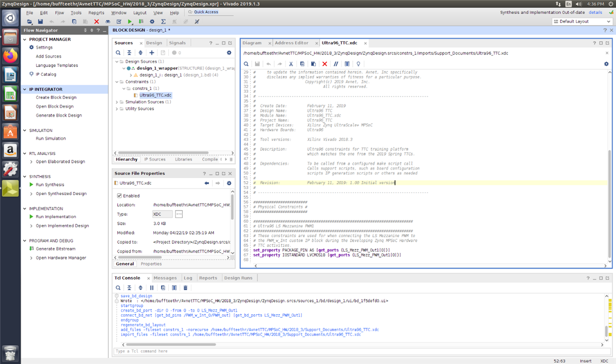
Task: Switch to the Address Editor tab
Action: [x=291, y=43]
